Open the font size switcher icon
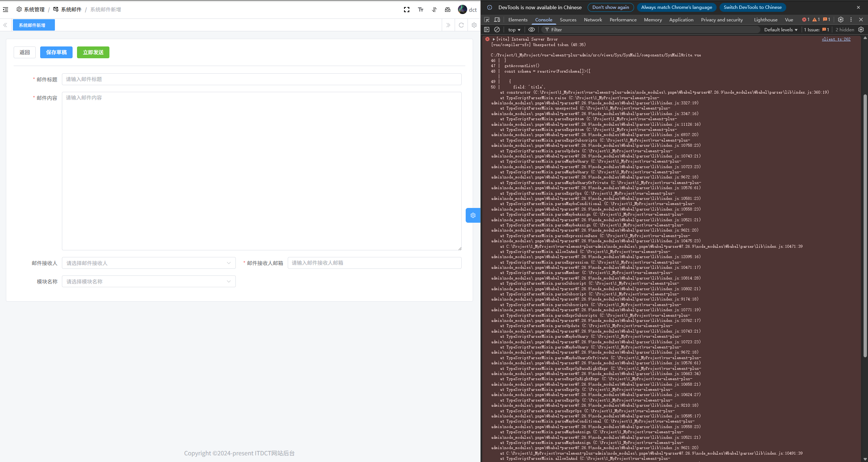The image size is (868, 462). (420, 10)
